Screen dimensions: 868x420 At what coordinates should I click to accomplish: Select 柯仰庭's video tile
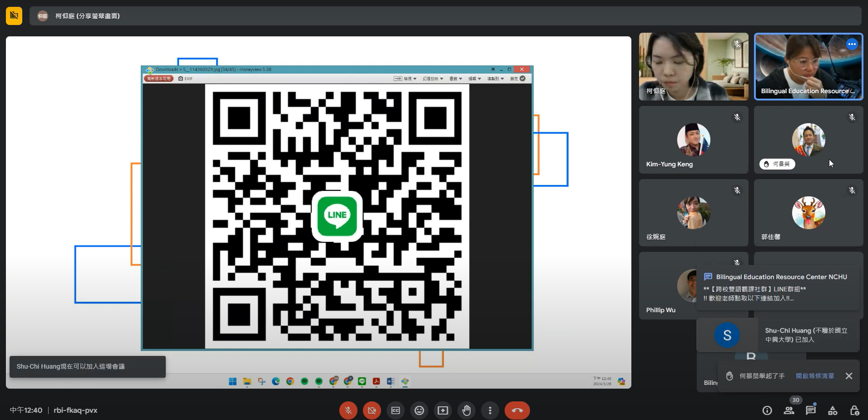coord(694,66)
